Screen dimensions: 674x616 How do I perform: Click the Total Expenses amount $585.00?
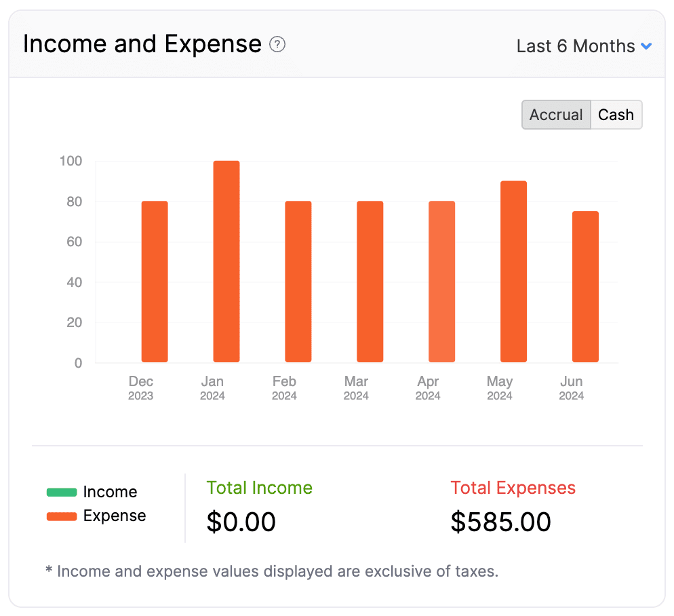pyautogui.click(x=500, y=522)
